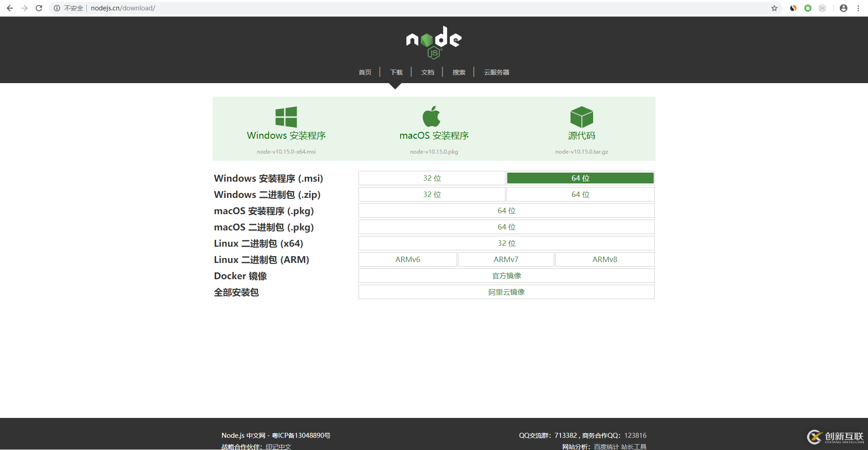This screenshot has height=450, width=868.
Task: Click the 创新互联 logo in footer
Action: pyautogui.click(x=835, y=437)
